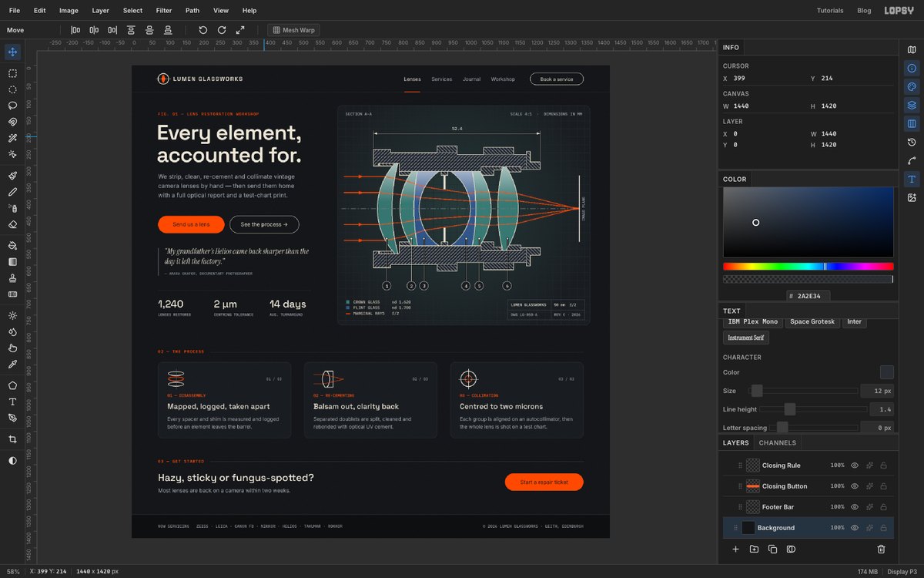Click the rotate counter-clockwise icon
The height and width of the screenshot is (578, 924).
tap(203, 30)
